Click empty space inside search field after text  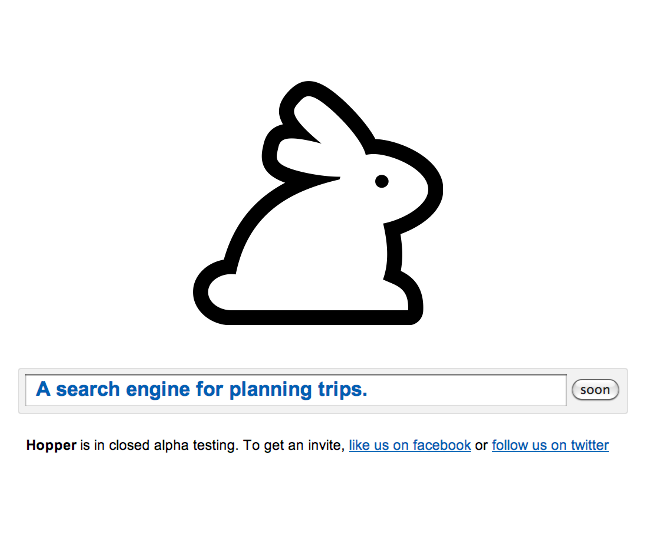467,390
